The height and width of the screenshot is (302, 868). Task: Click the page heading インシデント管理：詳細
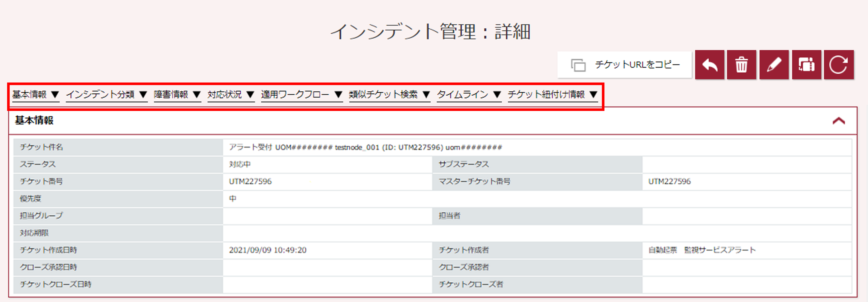tap(431, 32)
